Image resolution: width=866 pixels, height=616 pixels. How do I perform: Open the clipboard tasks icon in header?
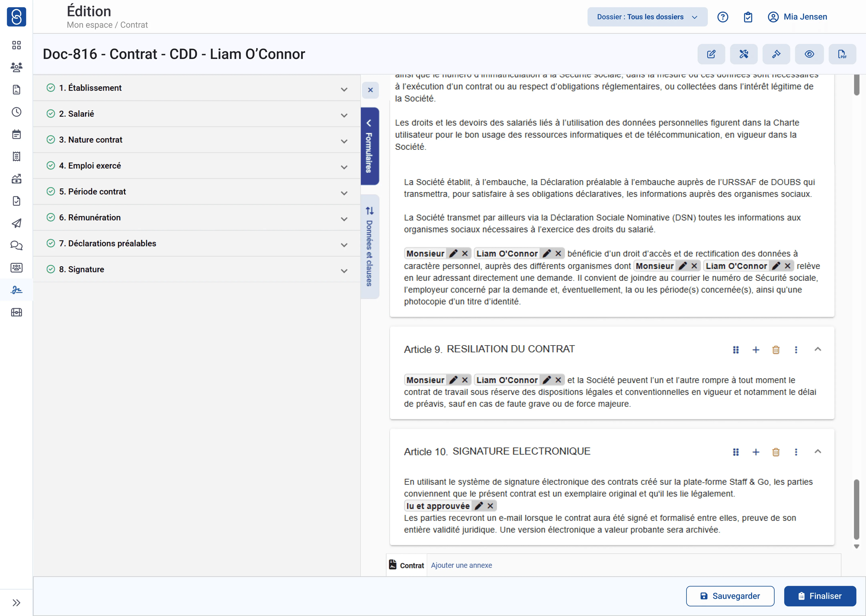[748, 17]
